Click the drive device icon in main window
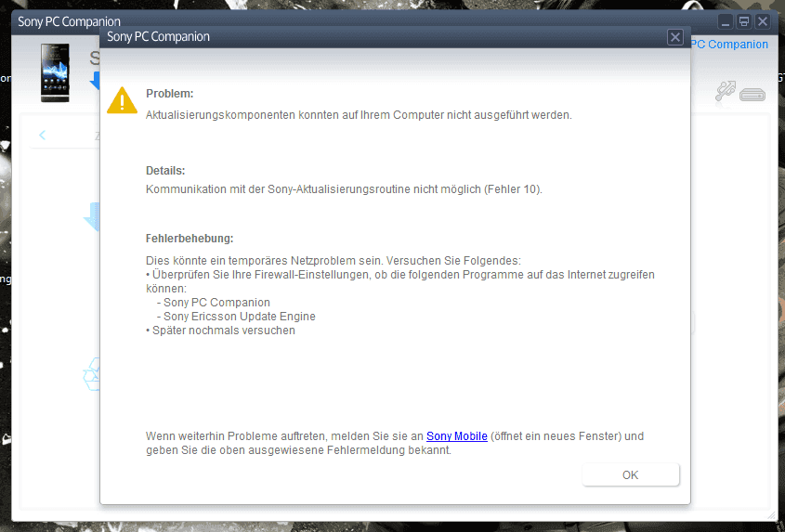 click(752, 94)
